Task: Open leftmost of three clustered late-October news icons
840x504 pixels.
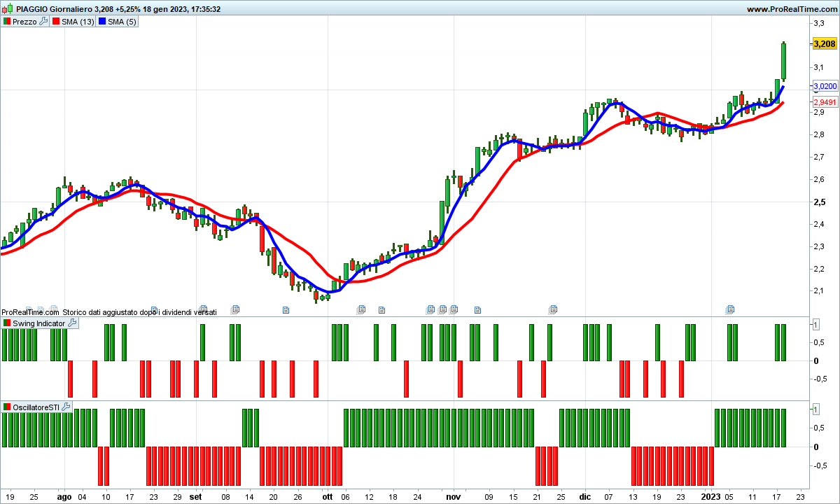Action: [x=431, y=309]
